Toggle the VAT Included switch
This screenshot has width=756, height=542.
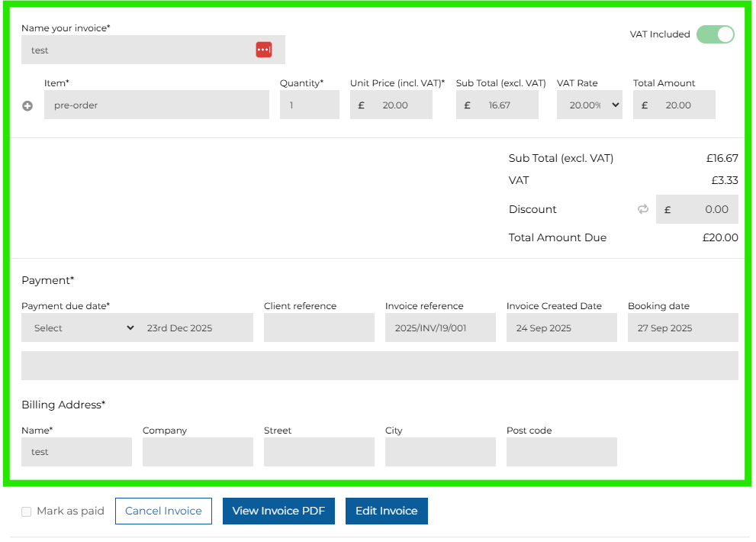[x=715, y=34]
